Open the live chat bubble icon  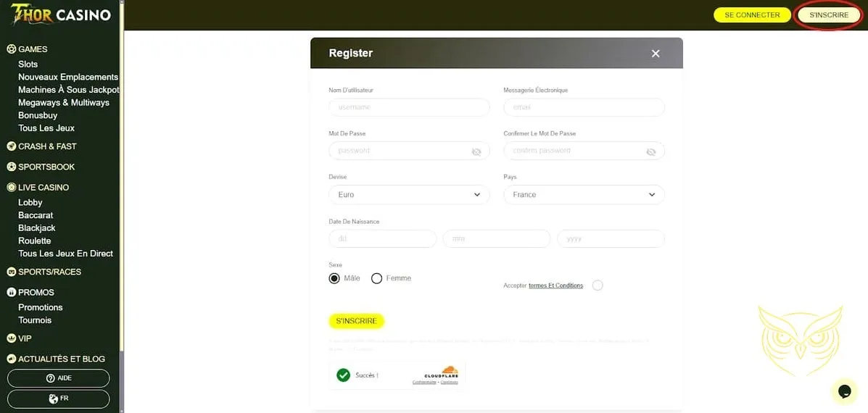(x=845, y=391)
